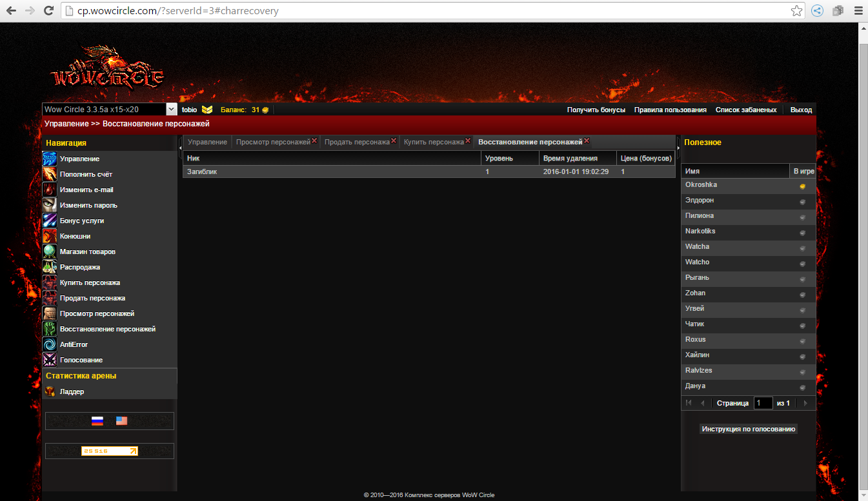Switch language with the US flag
Viewport: 868px width, 501px height.
pyautogui.click(x=122, y=421)
